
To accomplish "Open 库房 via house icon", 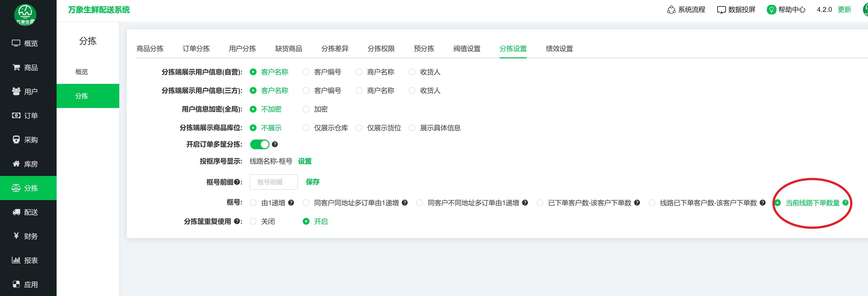I will [16, 164].
